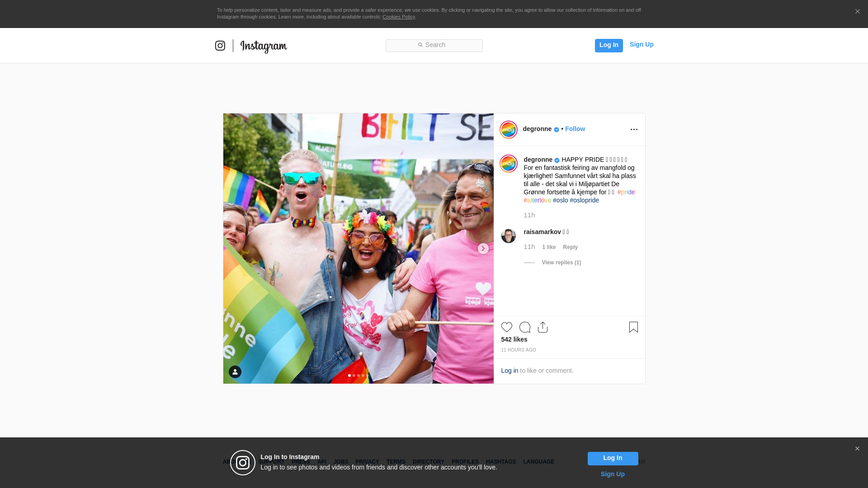Follow the degronne account

point(575,129)
